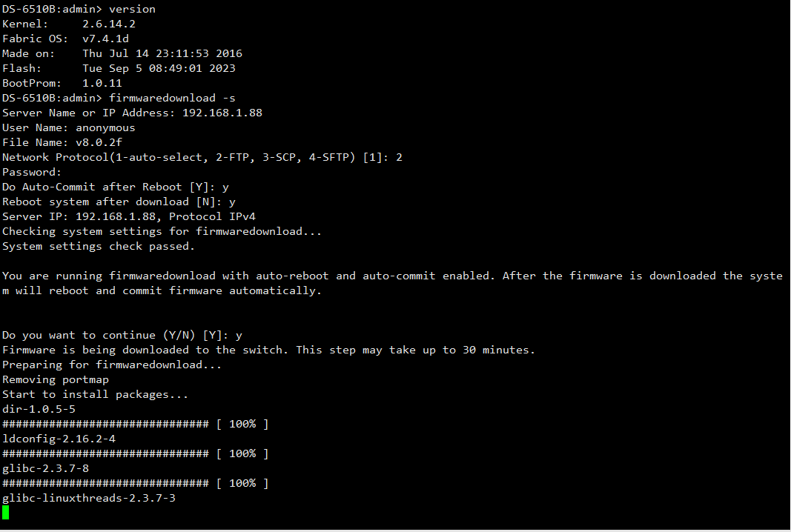Click the 'version' command text

(132, 9)
